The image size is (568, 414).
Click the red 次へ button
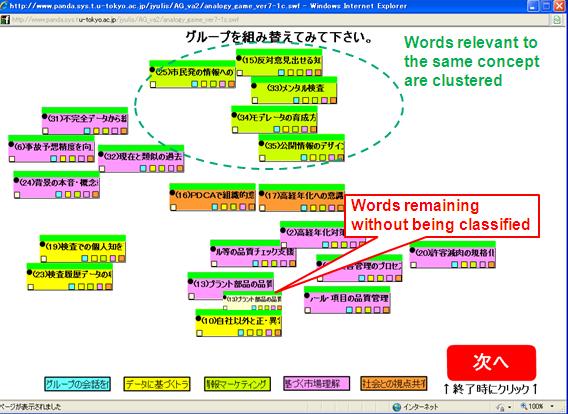(491, 363)
